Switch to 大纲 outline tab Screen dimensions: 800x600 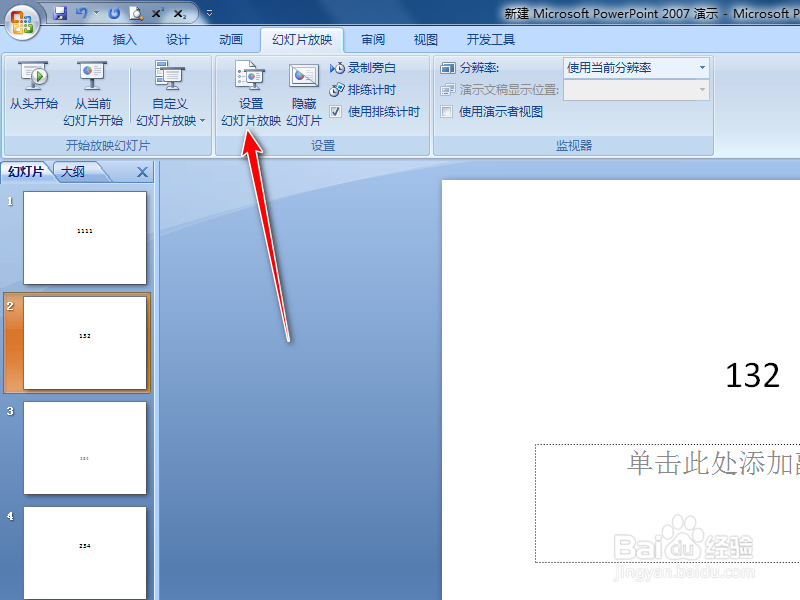(73, 172)
